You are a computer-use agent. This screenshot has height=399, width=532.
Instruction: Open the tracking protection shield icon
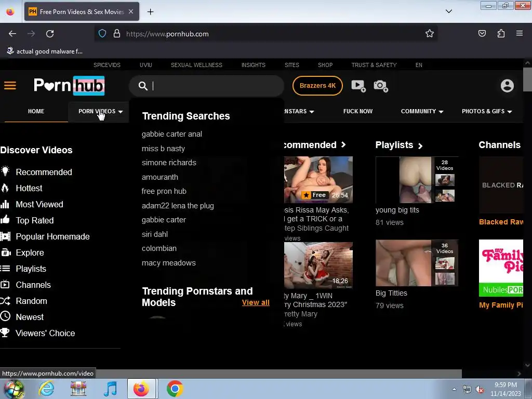[102, 33]
